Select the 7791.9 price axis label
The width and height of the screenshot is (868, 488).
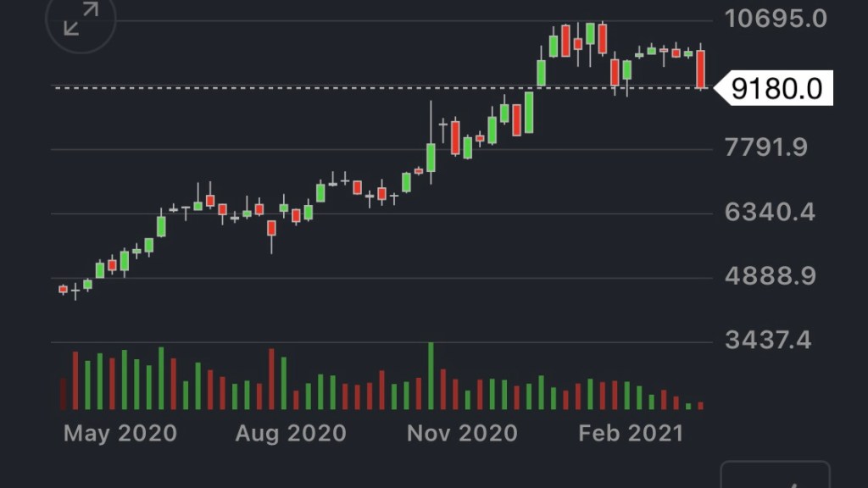[x=765, y=148]
